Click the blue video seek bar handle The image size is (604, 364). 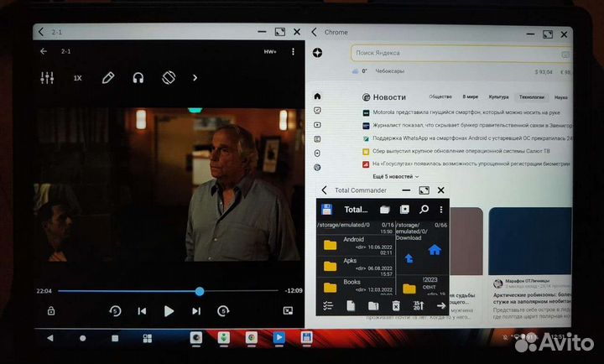tap(200, 291)
